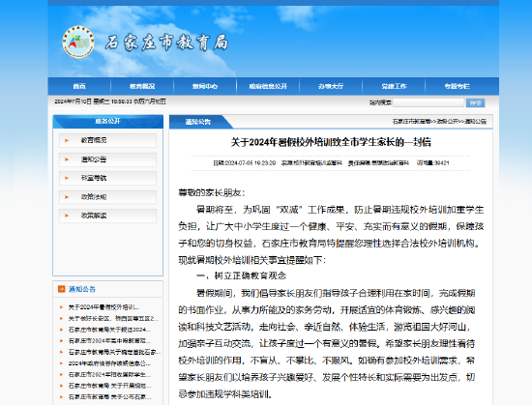Click 政务公开 in the breadcrumb trail
532x405 pixels.
point(447,122)
